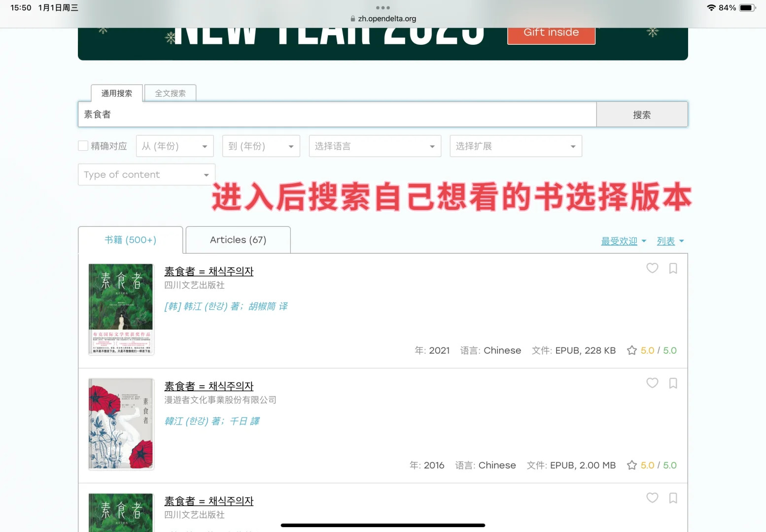Open the third partially visible 素食者 cover
The width and height of the screenshot is (766, 532).
[x=121, y=512]
